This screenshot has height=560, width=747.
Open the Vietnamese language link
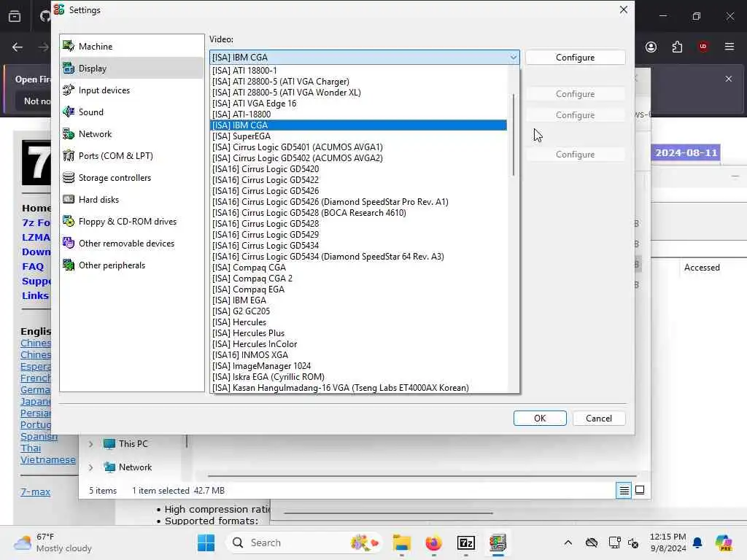[x=47, y=460]
